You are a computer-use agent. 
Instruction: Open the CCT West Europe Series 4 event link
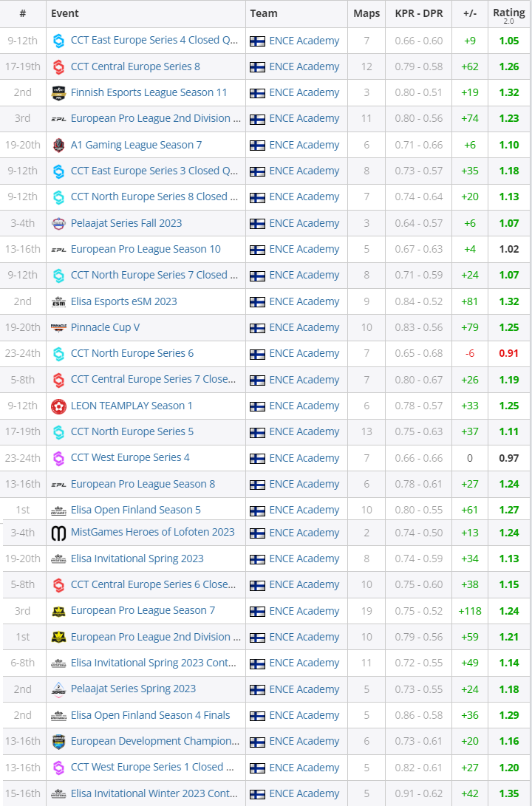click(x=130, y=457)
